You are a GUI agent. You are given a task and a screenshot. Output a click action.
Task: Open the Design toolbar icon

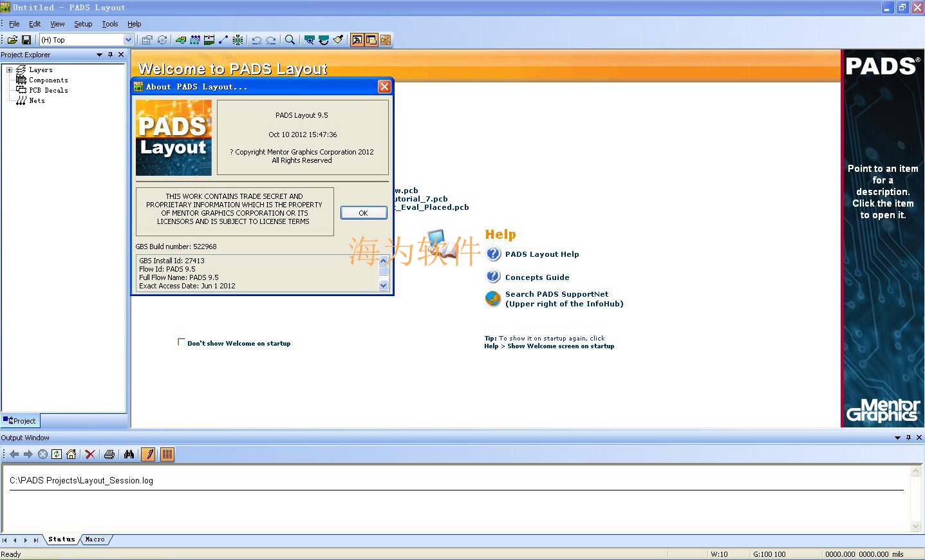point(195,40)
